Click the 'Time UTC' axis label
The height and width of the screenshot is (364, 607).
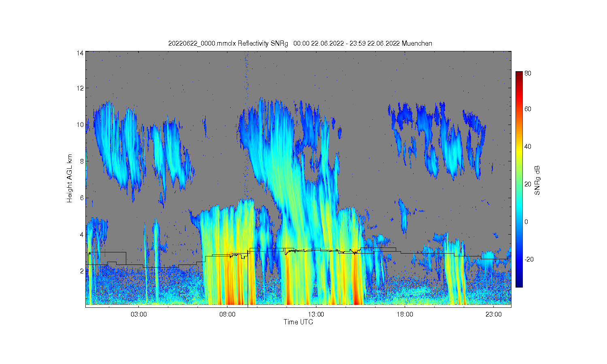[x=298, y=322]
